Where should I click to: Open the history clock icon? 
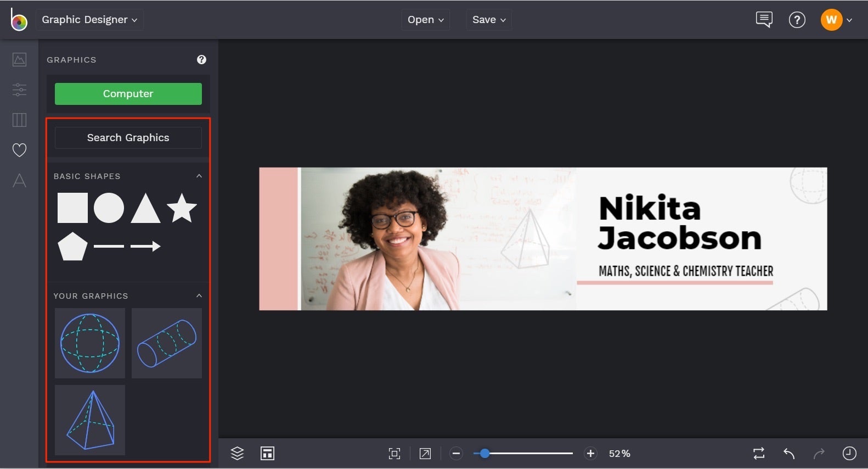click(849, 454)
